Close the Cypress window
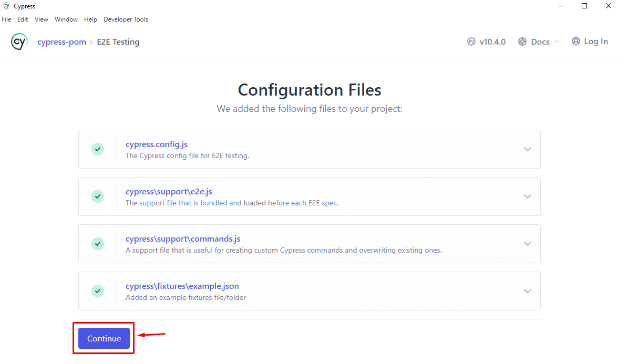The image size is (618, 364). click(608, 6)
